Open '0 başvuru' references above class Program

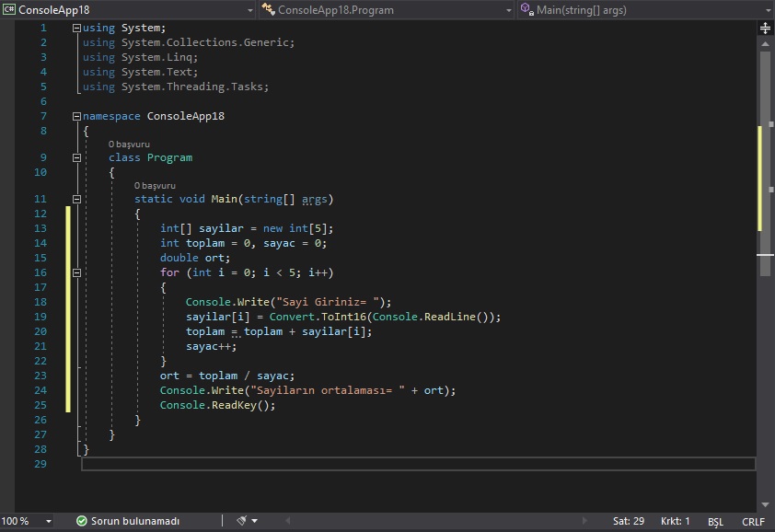pyautogui.click(x=129, y=145)
